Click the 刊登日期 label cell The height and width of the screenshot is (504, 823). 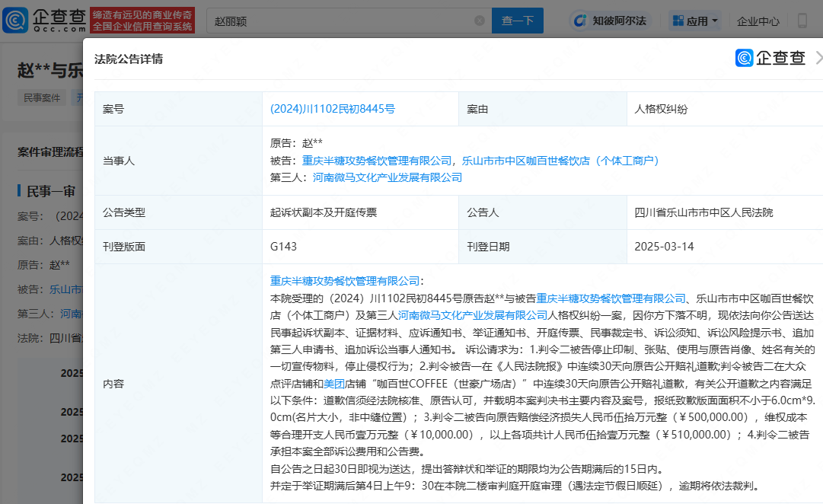tap(543, 246)
